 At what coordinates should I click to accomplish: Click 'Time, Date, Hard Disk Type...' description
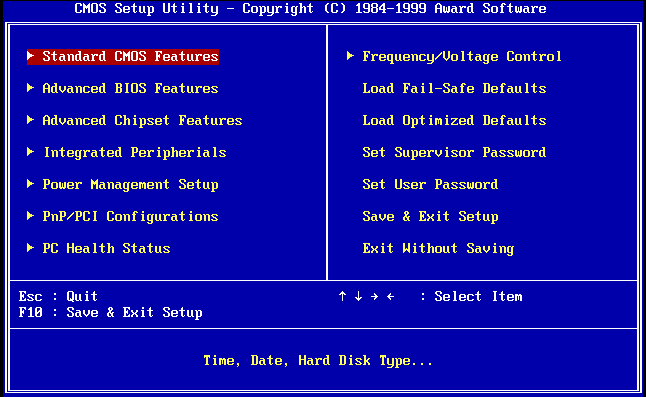click(x=318, y=361)
